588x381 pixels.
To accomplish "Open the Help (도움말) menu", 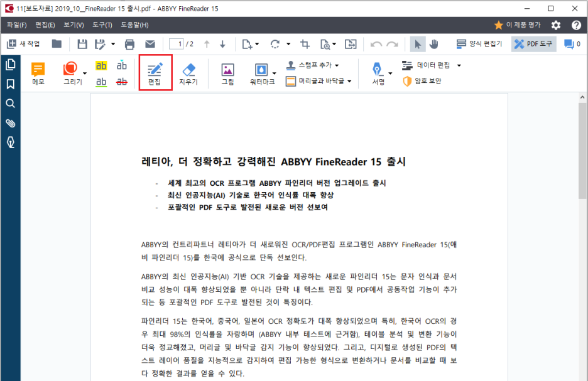I will tap(134, 25).
